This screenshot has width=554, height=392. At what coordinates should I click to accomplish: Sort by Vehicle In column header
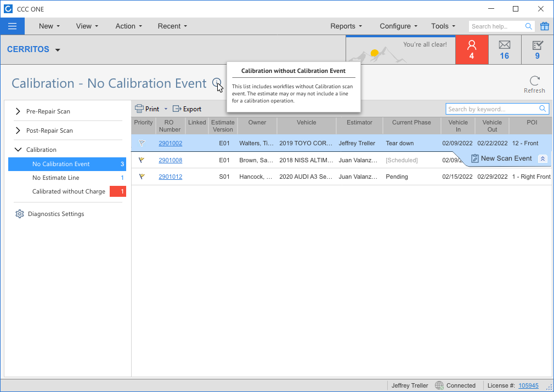(458, 126)
